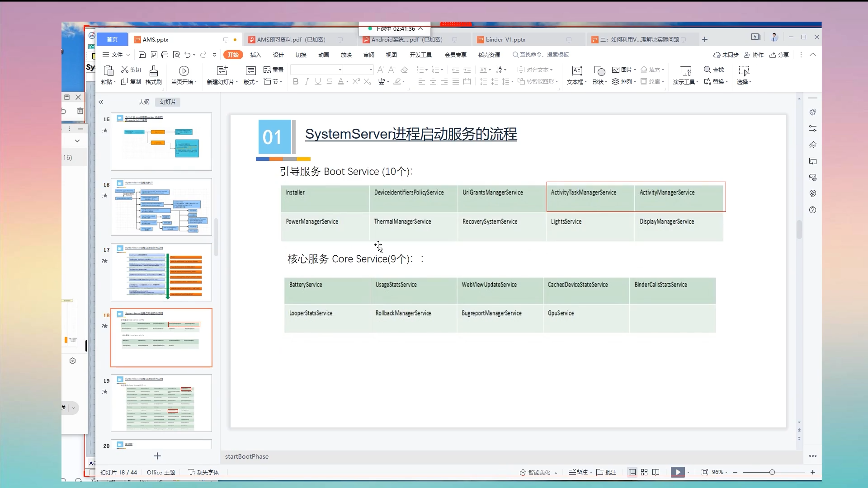Switch to slide sorter grid view
The height and width of the screenshot is (488, 868).
coord(644,472)
